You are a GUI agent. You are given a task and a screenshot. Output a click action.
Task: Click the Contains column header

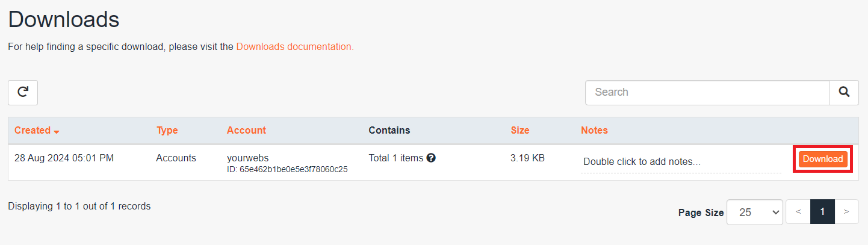click(x=389, y=130)
